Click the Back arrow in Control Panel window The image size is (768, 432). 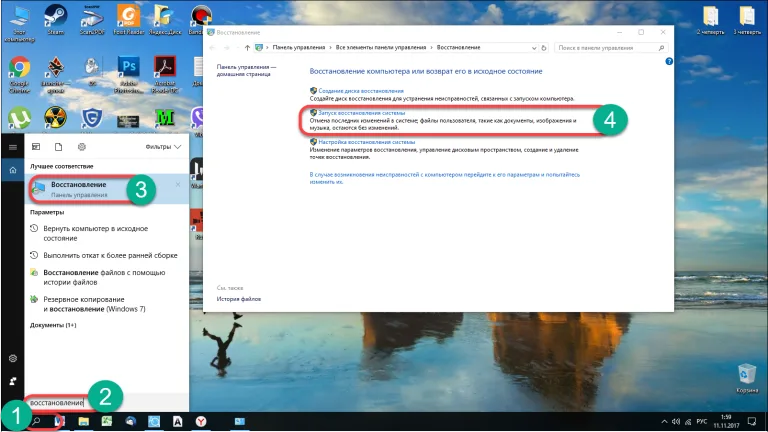click(x=212, y=48)
